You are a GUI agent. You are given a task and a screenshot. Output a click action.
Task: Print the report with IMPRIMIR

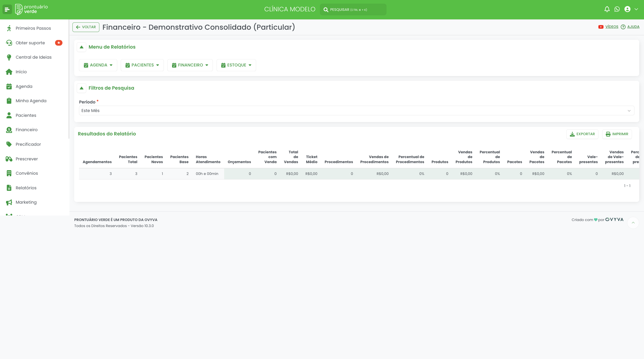click(x=617, y=134)
